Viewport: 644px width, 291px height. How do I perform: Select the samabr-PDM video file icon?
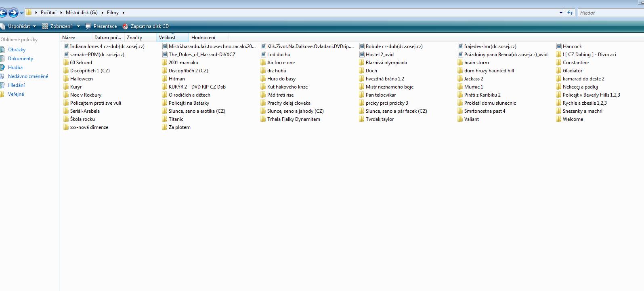coord(66,55)
